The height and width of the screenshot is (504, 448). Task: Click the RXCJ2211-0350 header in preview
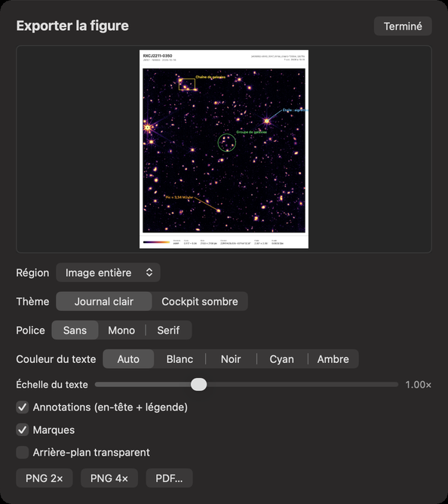tap(158, 56)
